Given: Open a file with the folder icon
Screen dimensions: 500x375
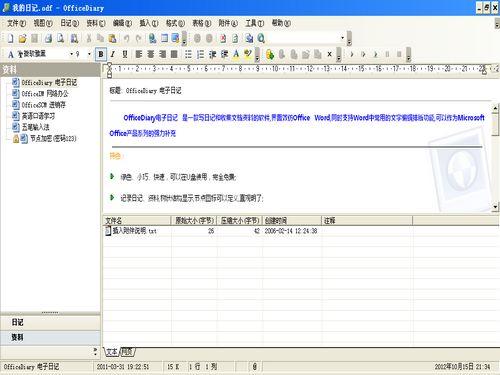Looking at the screenshot, I should (22, 39).
